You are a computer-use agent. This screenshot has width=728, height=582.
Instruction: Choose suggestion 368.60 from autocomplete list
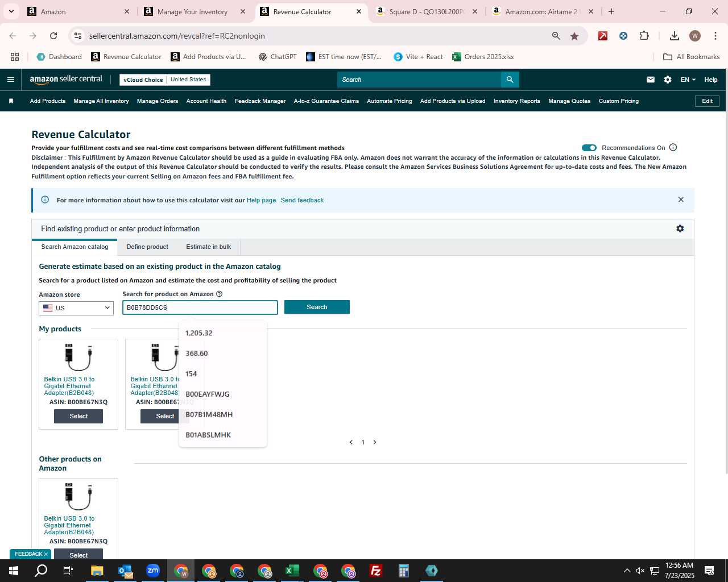coord(223,354)
